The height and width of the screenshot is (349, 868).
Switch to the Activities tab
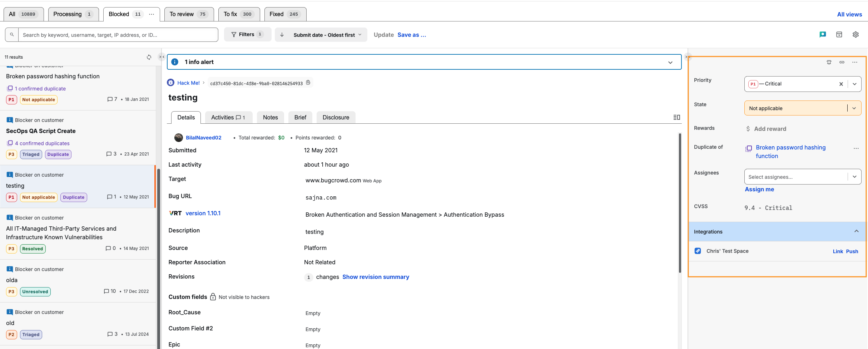click(x=228, y=117)
